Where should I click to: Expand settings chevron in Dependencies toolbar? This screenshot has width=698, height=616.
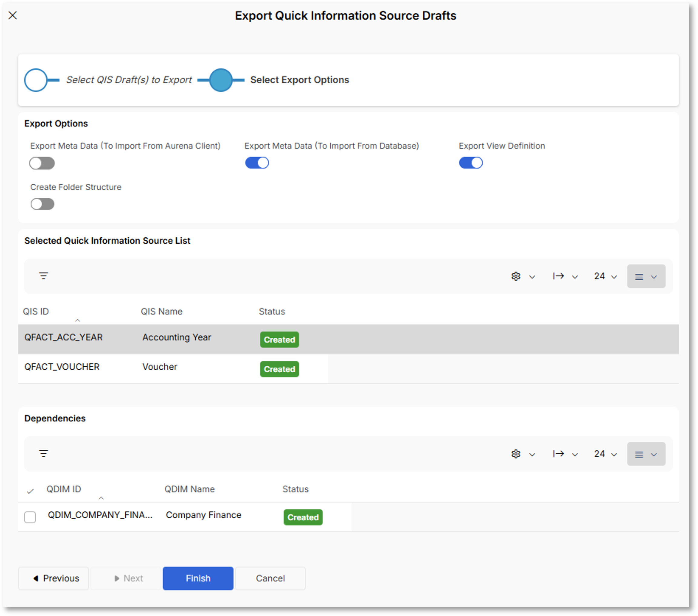(532, 455)
